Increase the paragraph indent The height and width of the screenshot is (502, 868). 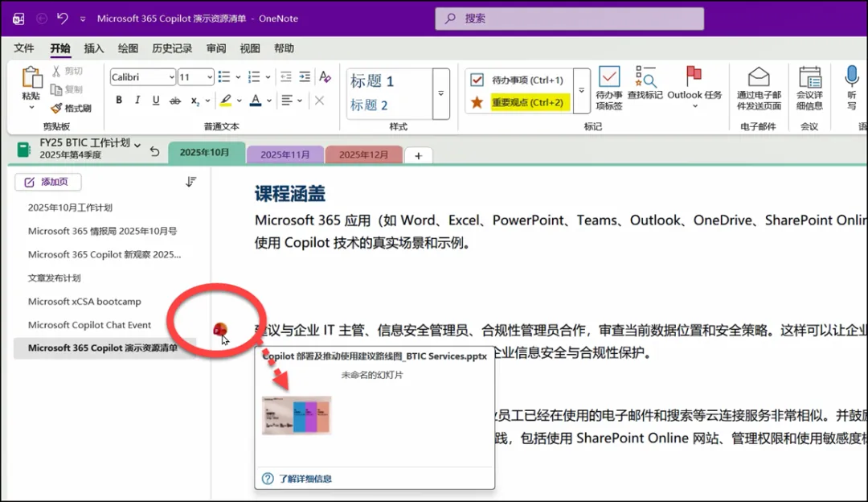coord(305,76)
